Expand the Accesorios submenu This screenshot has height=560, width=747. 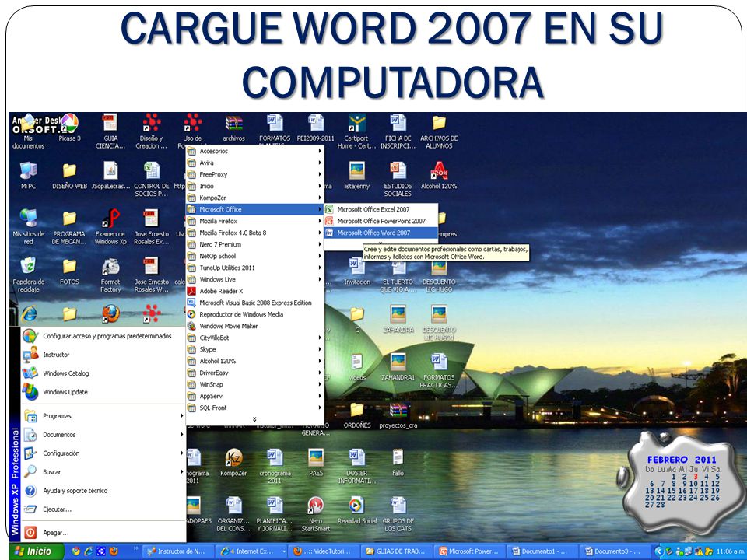click(x=254, y=151)
